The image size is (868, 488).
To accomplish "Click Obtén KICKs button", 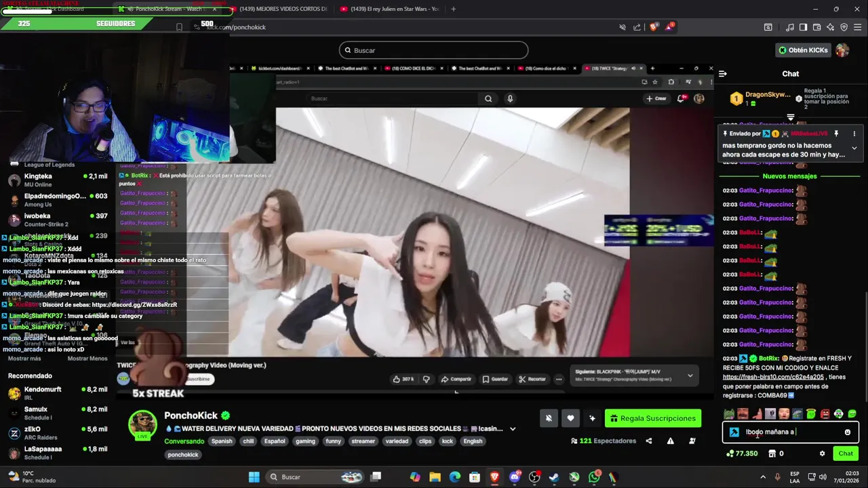I will [x=804, y=50].
